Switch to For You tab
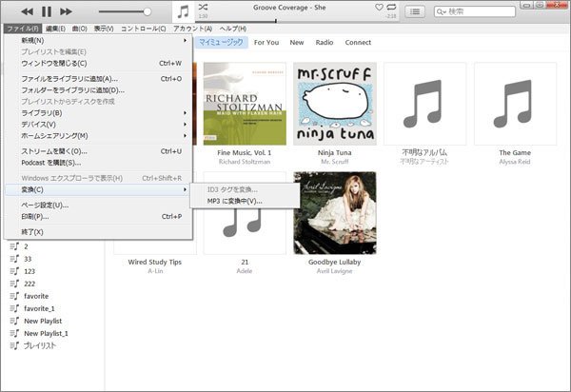Image resolution: width=571 pixels, height=392 pixels. tap(266, 42)
